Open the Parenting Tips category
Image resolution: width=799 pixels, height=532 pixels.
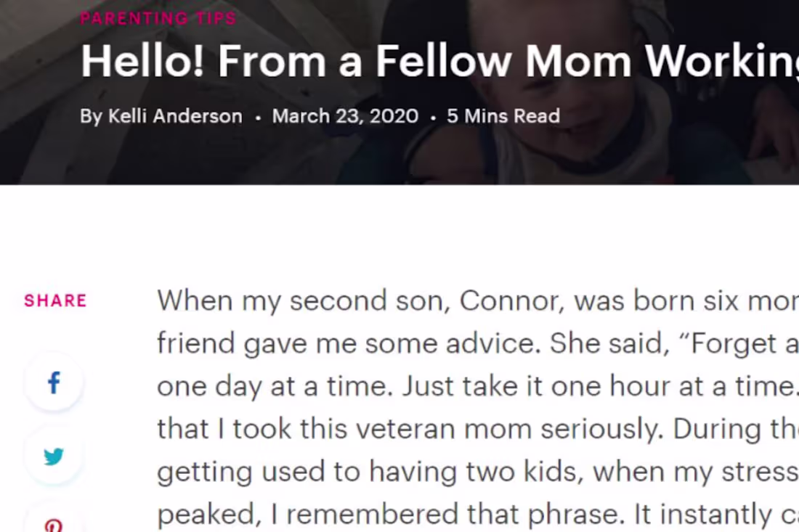coord(158,18)
